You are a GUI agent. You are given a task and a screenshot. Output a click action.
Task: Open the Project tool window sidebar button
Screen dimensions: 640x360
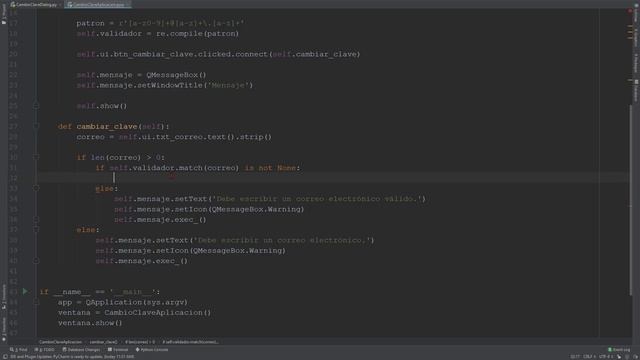click(x=4, y=14)
